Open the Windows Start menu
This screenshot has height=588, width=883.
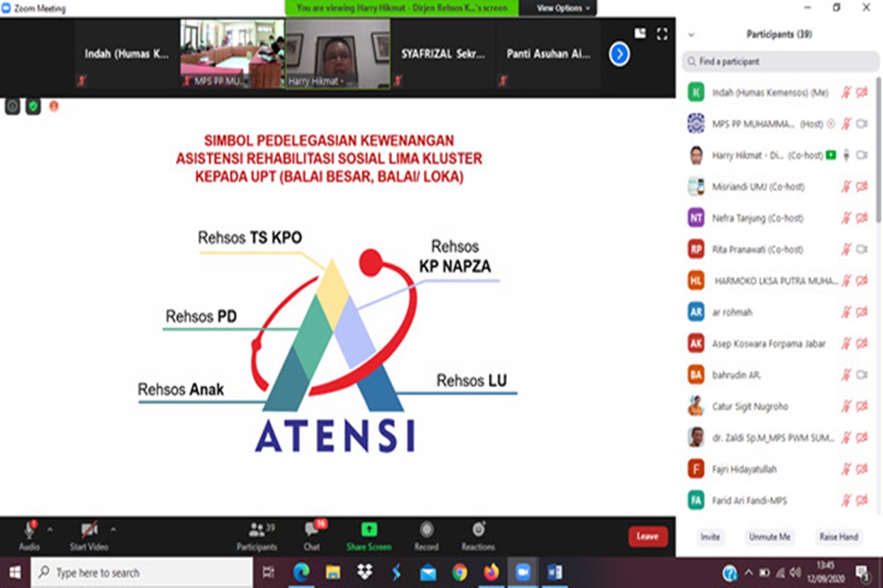(14, 573)
